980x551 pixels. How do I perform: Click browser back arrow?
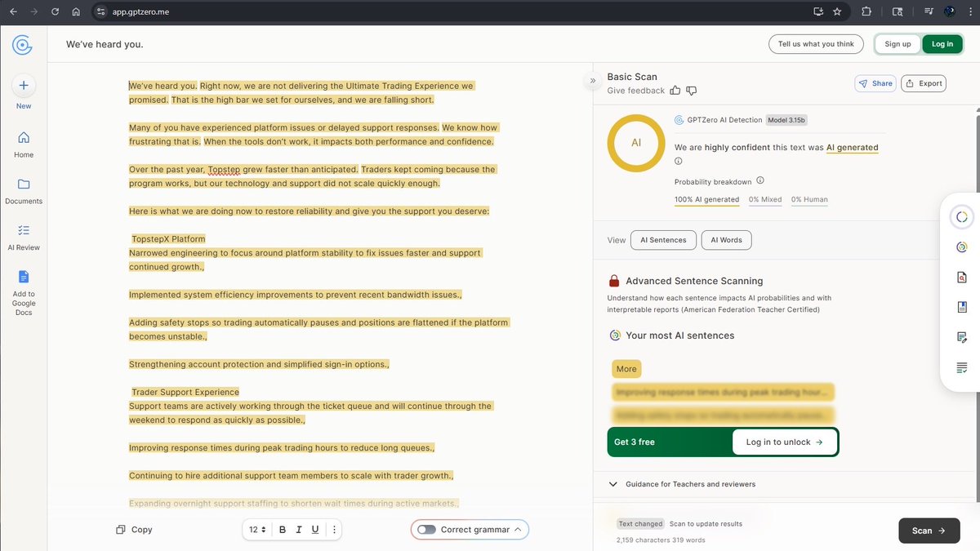[13, 12]
